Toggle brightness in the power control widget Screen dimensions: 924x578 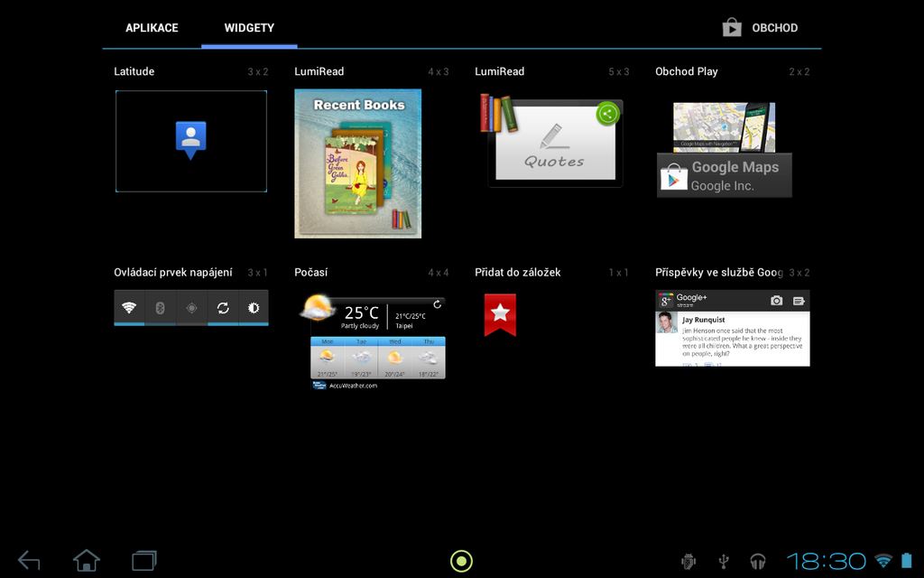point(254,308)
